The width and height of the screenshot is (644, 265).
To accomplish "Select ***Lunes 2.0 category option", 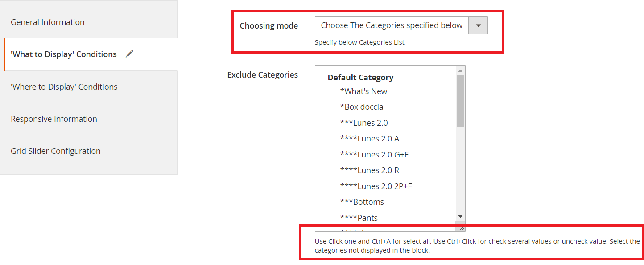I will pos(364,123).
